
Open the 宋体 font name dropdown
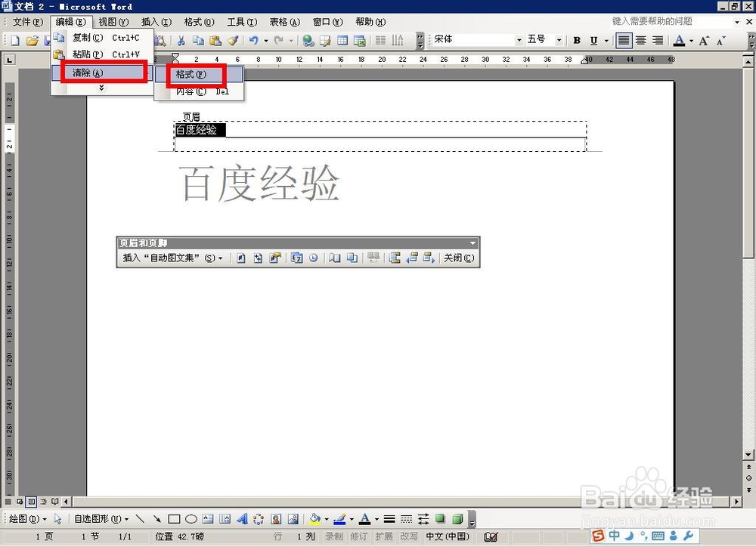tap(519, 41)
